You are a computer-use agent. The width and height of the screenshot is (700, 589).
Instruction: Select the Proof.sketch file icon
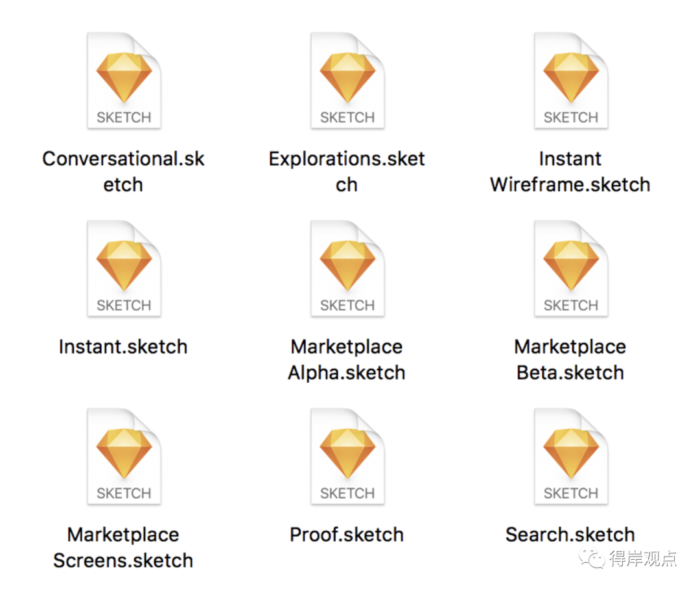(x=347, y=457)
